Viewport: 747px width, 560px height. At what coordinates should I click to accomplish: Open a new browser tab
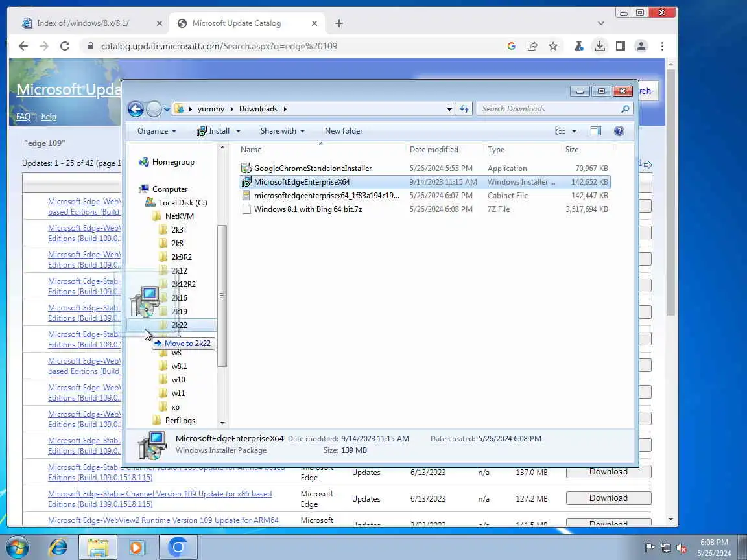[x=338, y=23]
